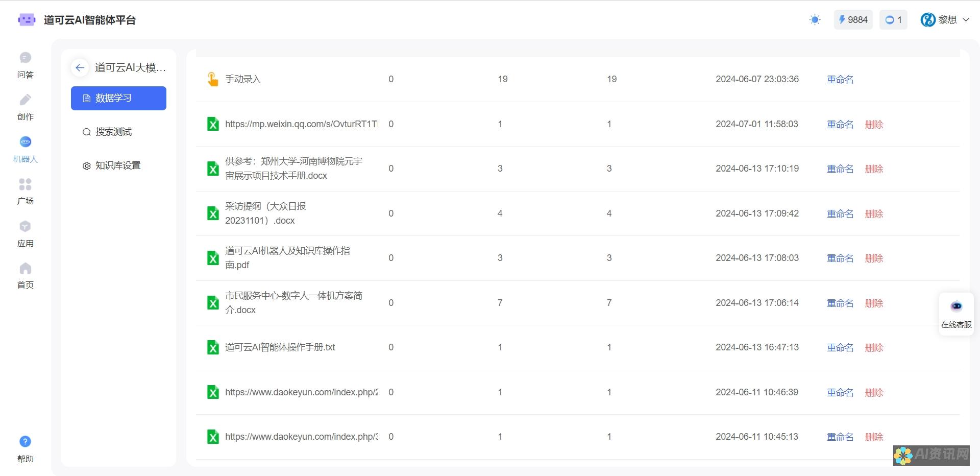Delete the 市民服务中心 docx entry

tap(874, 303)
